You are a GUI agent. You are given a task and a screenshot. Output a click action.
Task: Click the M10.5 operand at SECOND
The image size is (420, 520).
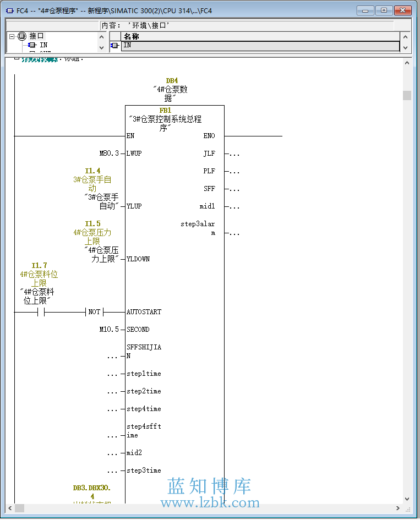pos(109,329)
